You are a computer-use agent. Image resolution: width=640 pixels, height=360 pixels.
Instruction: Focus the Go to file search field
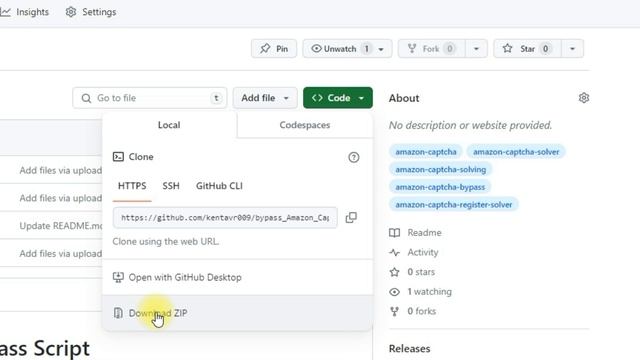pos(150,98)
